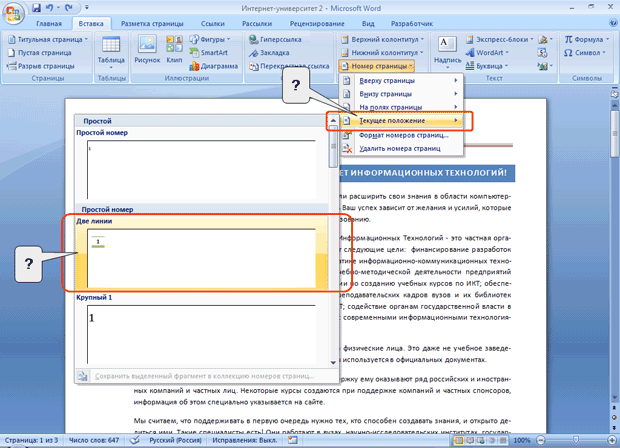Click gallery scrollbar down arrow
The height and width of the screenshot is (448, 620).
click(x=333, y=362)
